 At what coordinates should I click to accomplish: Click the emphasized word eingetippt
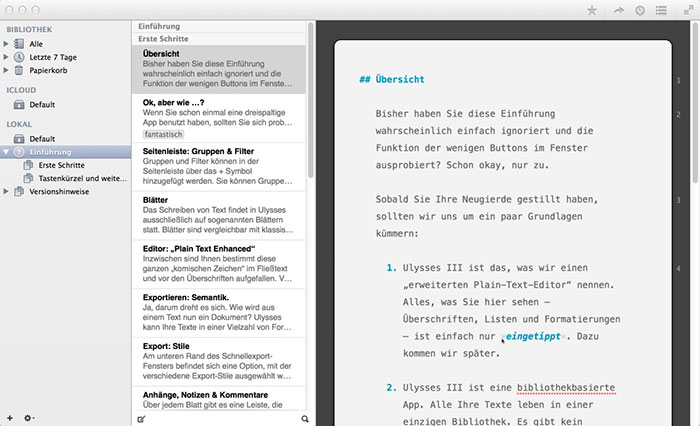click(x=533, y=336)
